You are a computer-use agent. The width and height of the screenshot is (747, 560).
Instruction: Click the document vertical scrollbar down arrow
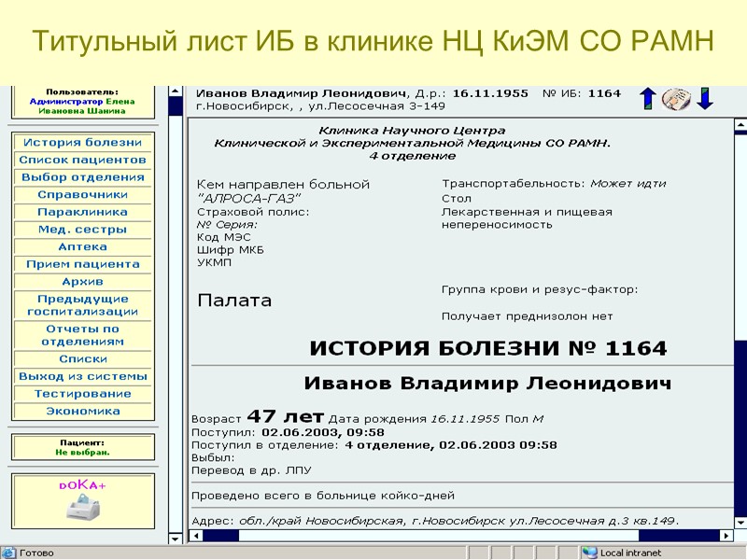coord(740,522)
